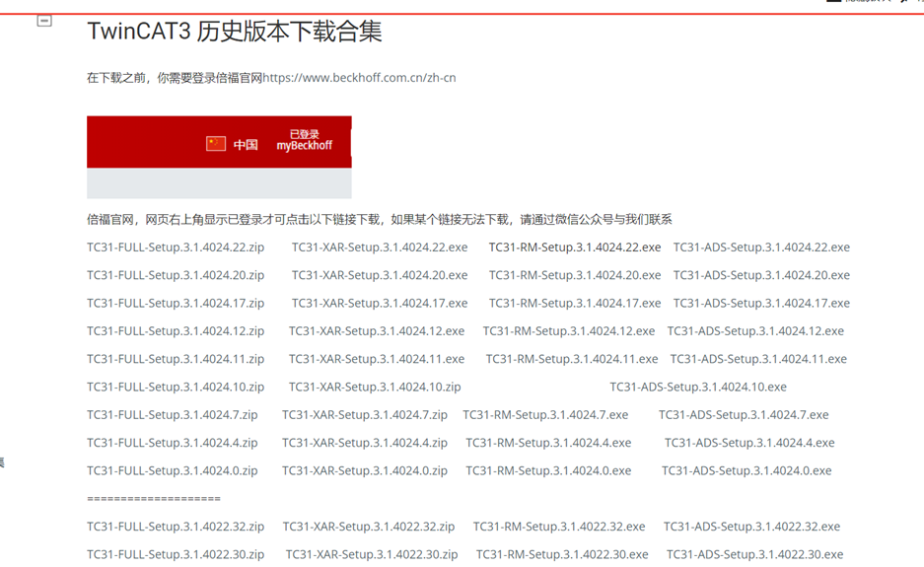Download TC31-ADS-Setup.3.1.4024.0.exe
Image resolution: width=924 pixels, height=567 pixels.
(746, 471)
